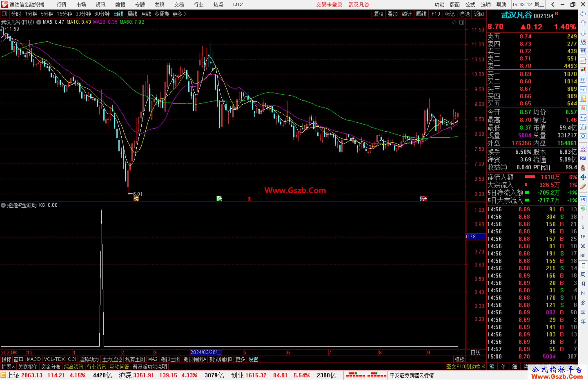Viewport: 588px width, 380px height.
Task: Select the MACD indicator tab
Action: 34,359
